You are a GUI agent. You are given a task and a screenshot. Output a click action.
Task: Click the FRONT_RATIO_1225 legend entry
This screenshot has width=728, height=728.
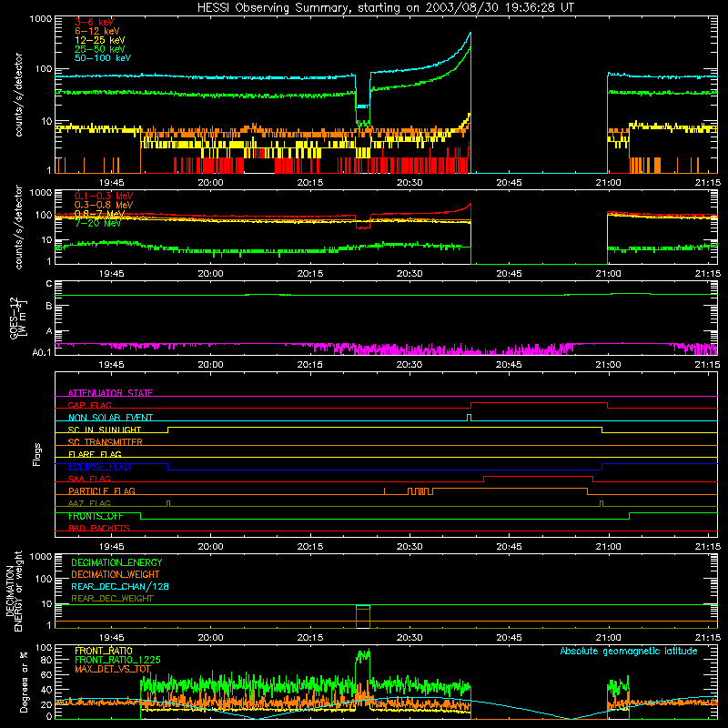(117, 660)
